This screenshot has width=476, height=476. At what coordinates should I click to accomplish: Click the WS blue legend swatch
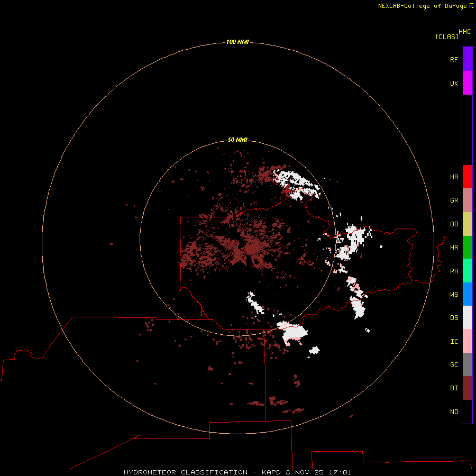pyautogui.click(x=467, y=294)
